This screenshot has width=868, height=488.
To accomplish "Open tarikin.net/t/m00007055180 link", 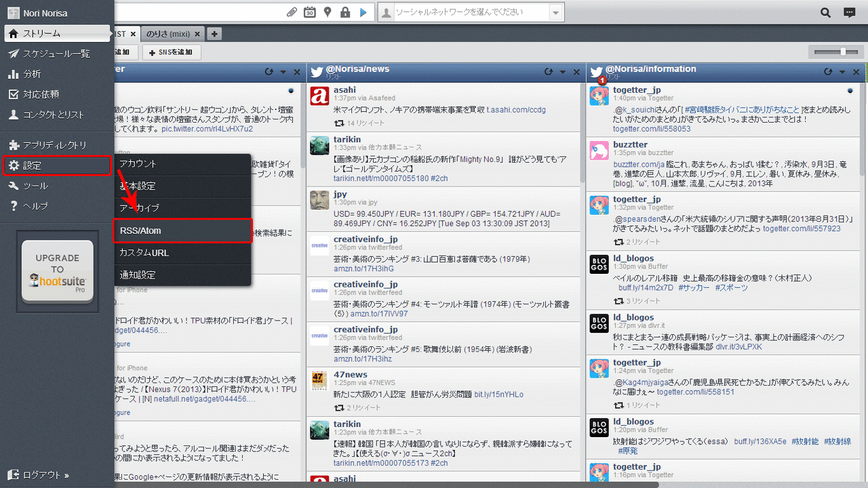I will pyautogui.click(x=380, y=178).
